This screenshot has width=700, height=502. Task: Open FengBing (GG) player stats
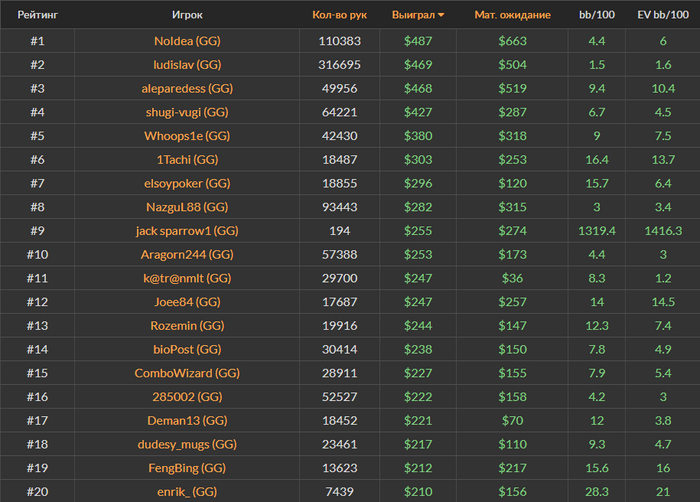(187, 467)
